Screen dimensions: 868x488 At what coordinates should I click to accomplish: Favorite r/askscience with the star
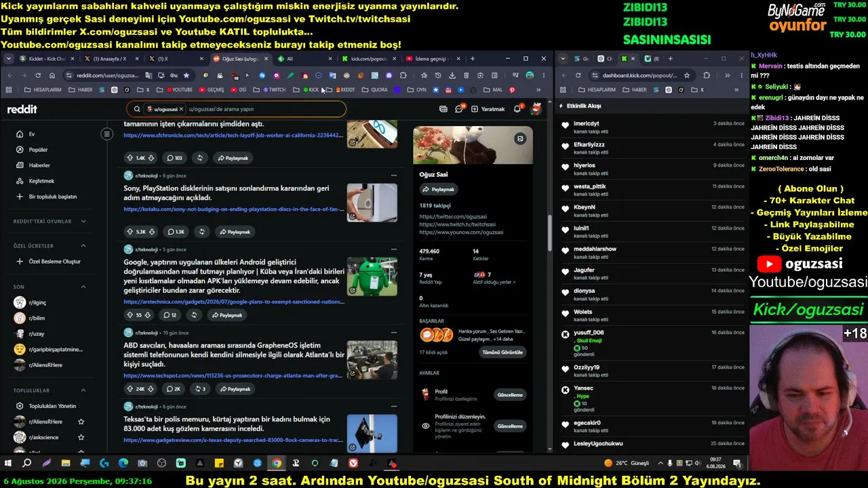[x=81, y=437]
